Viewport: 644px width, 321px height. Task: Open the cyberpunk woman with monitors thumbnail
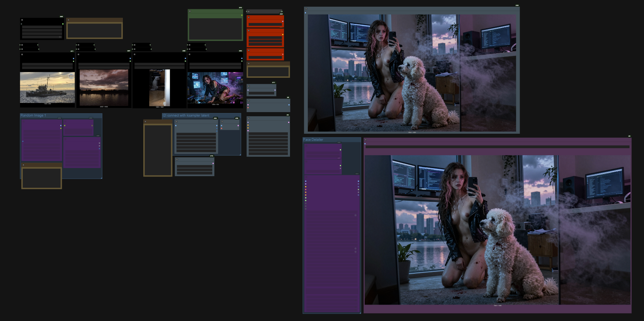click(215, 88)
